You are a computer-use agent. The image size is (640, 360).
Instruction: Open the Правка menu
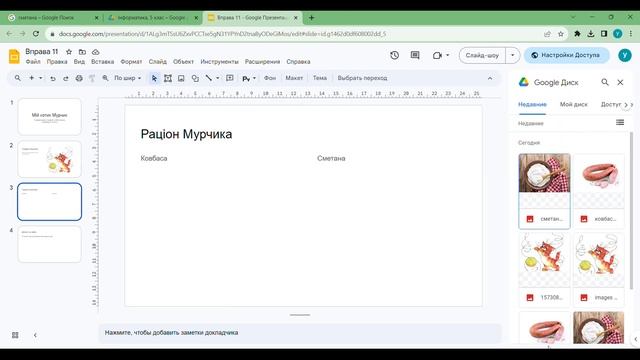tap(57, 62)
